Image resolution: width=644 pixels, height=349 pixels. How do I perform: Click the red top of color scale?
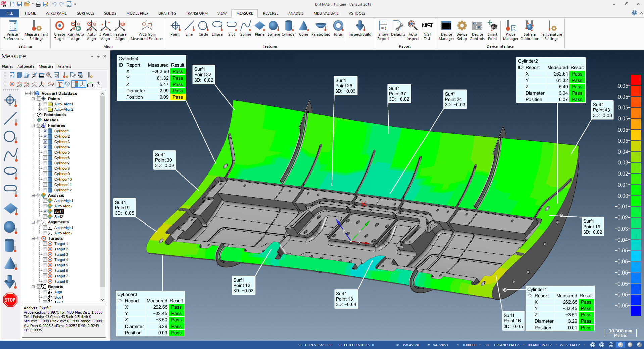[x=636, y=80]
